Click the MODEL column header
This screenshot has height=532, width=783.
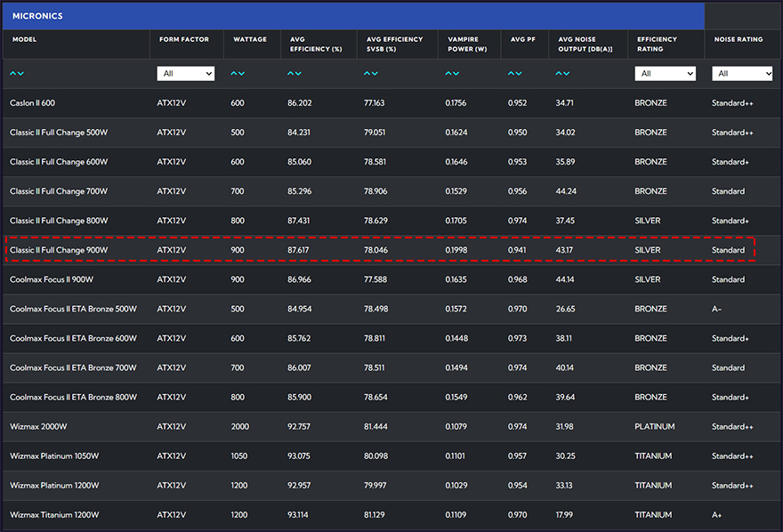click(25, 39)
